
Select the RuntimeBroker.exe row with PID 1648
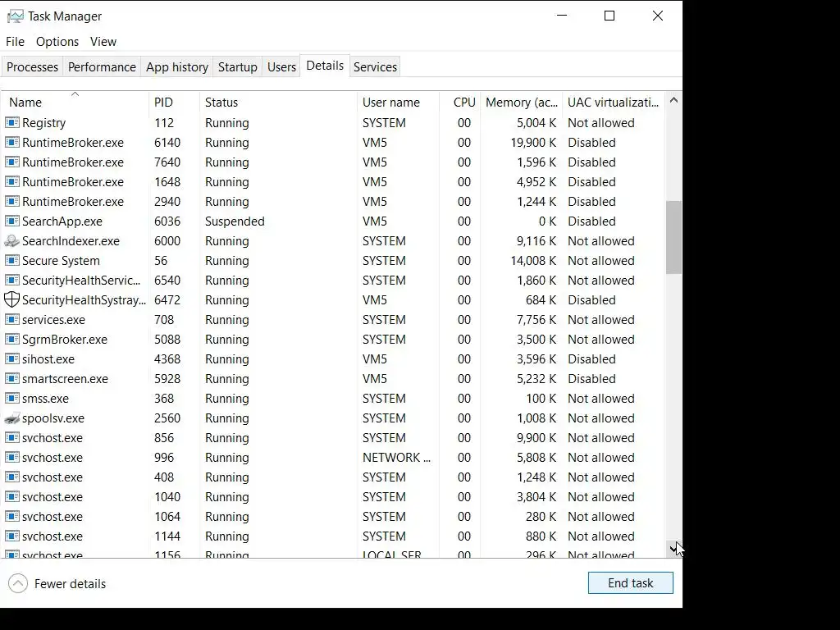pyautogui.click(x=332, y=181)
